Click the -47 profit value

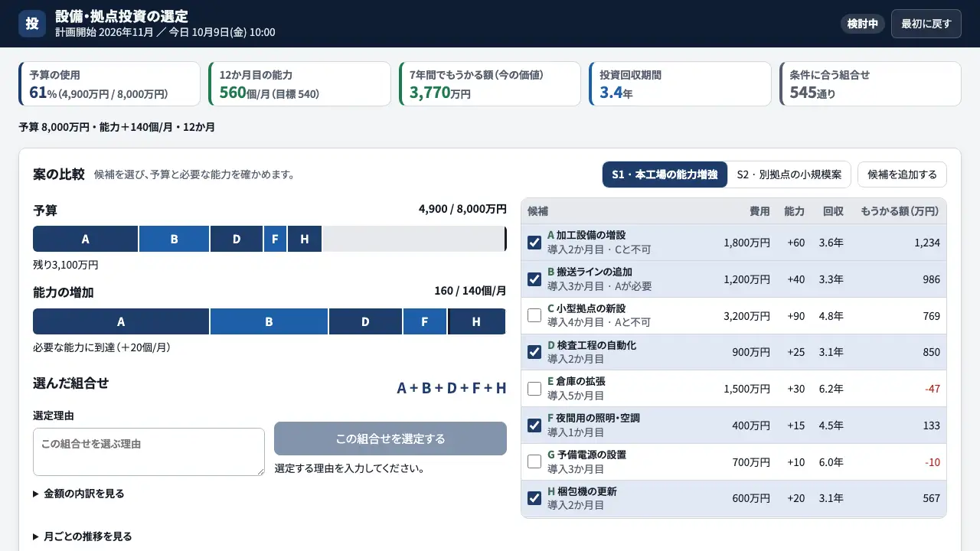pyautogui.click(x=932, y=389)
